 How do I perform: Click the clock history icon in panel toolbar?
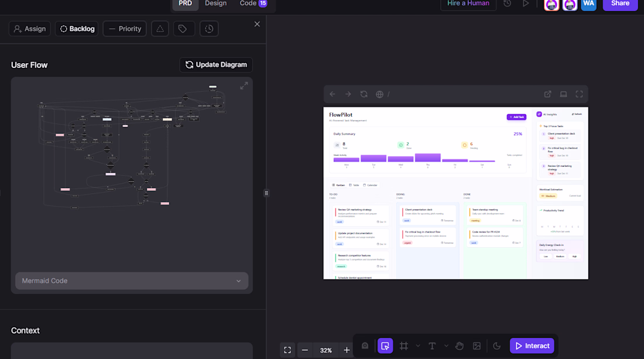[209, 29]
